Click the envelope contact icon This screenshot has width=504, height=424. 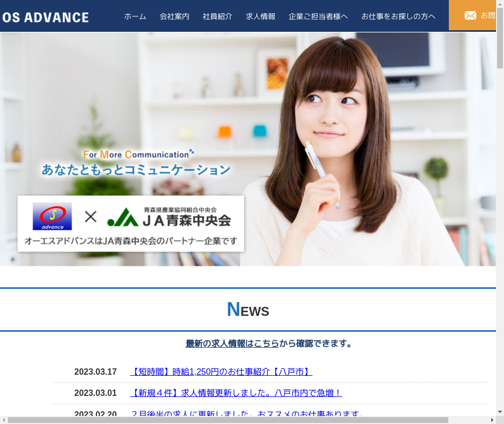[x=470, y=15]
